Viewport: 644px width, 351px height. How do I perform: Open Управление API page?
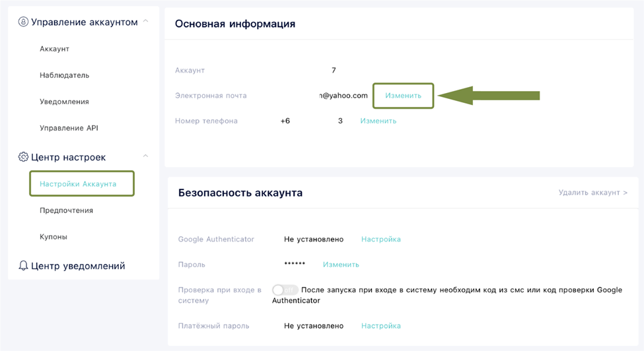(x=69, y=128)
